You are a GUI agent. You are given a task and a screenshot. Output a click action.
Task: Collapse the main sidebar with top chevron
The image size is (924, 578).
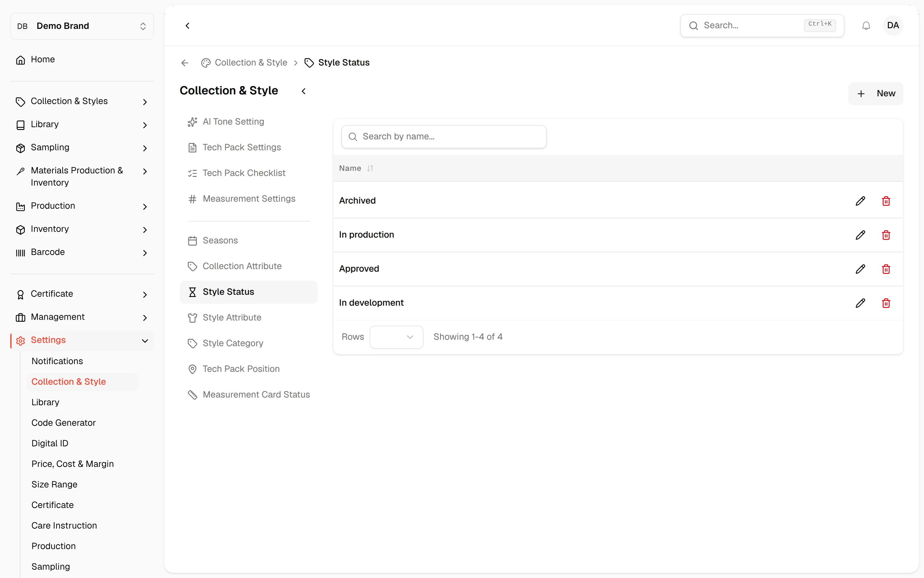tap(187, 26)
